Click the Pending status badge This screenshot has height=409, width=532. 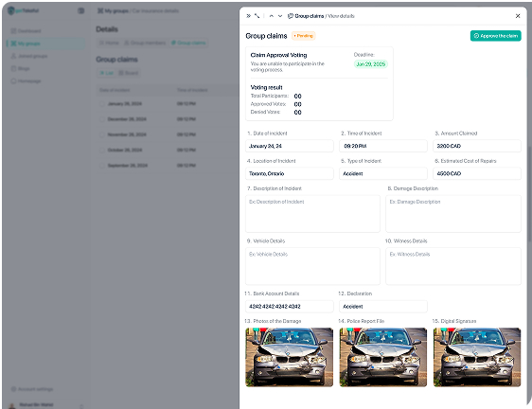(304, 36)
